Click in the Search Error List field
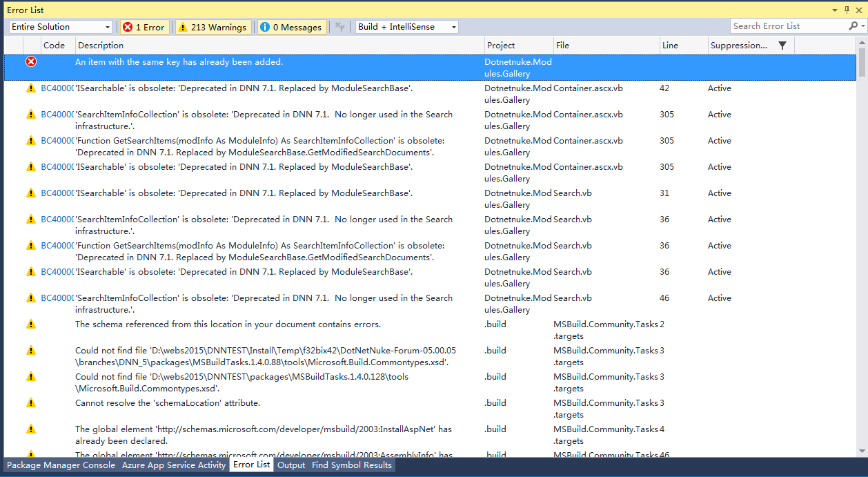 (789, 26)
